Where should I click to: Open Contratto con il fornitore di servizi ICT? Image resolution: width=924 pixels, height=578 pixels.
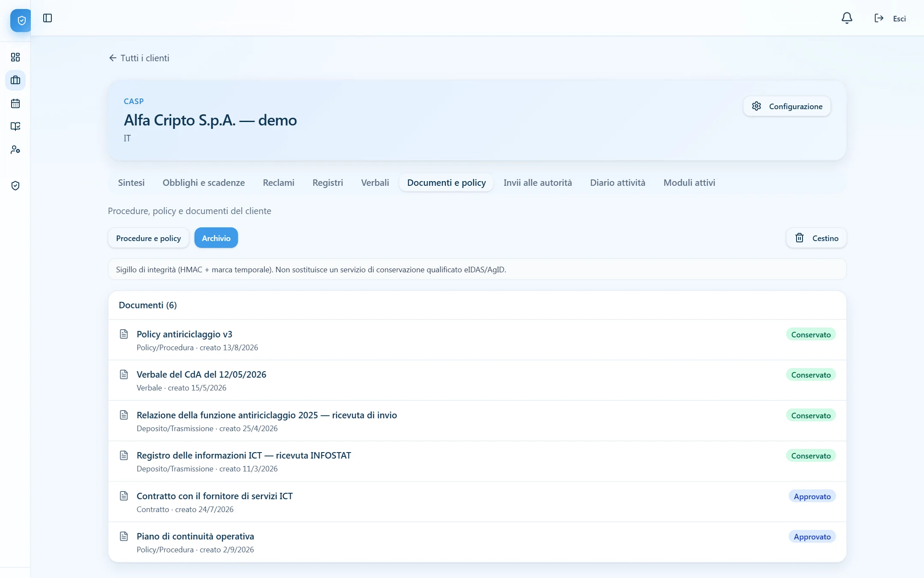(477, 502)
